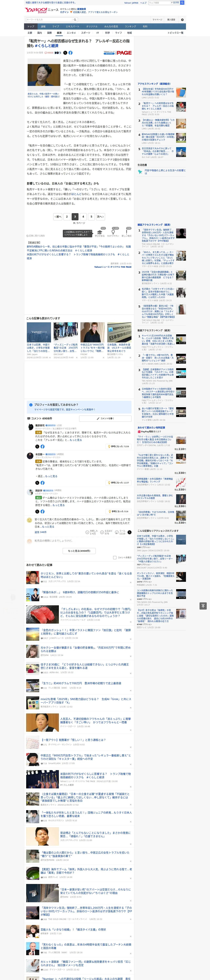Open the #くらしと経済 hashtag in the title
210x980 pixels.
pyautogui.click(x=46, y=46)
